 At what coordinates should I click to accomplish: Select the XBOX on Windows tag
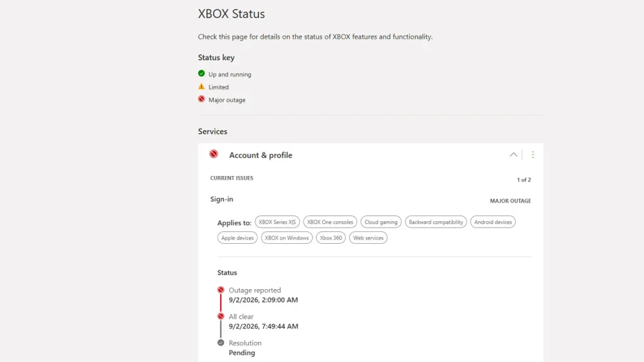[x=287, y=238]
